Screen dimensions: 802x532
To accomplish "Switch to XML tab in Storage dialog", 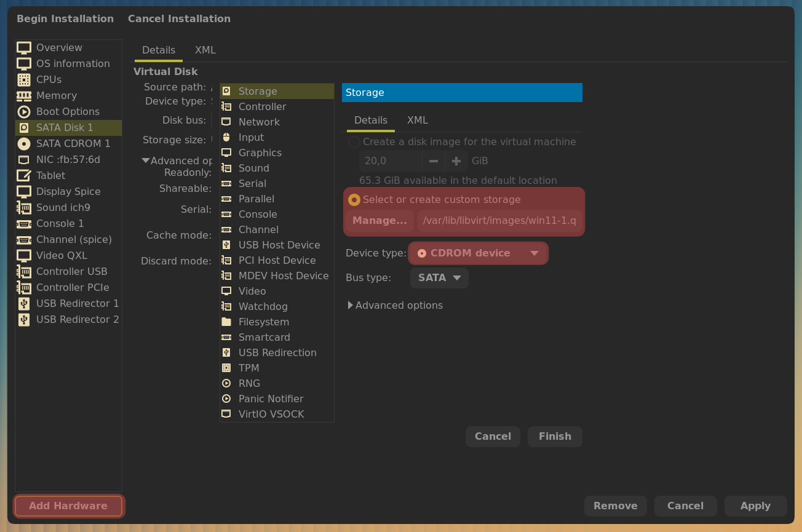I will click(x=417, y=121).
